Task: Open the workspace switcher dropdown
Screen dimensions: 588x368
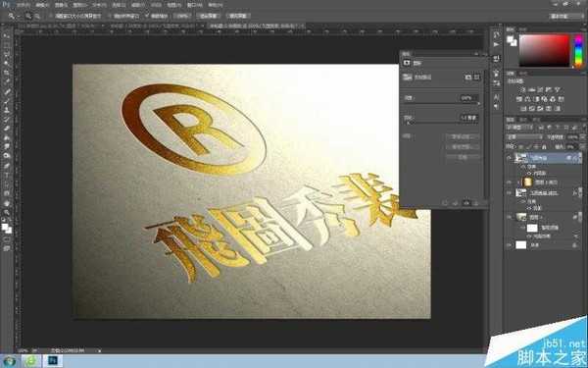Action: coord(565,16)
